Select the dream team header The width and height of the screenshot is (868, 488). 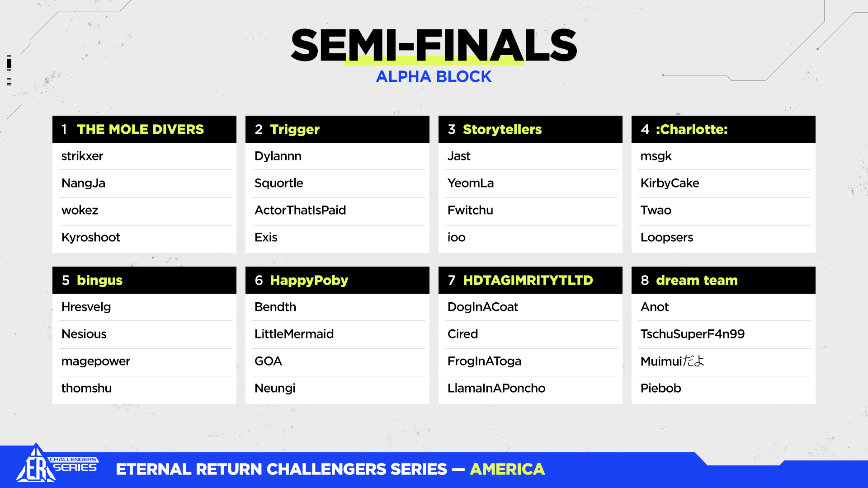pyautogui.click(x=697, y=281)
